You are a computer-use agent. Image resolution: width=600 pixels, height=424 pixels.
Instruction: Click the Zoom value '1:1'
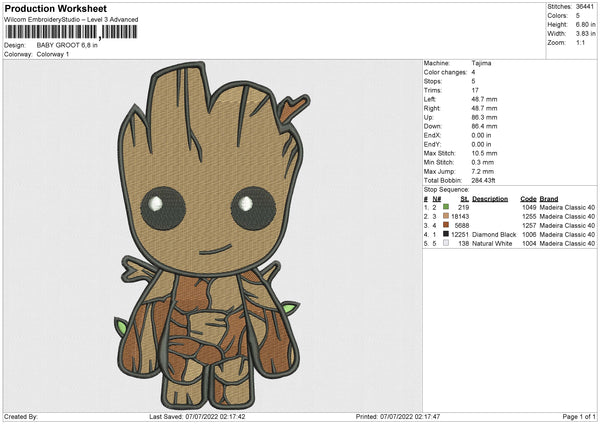pyautogui.click(x=580, y=42)
